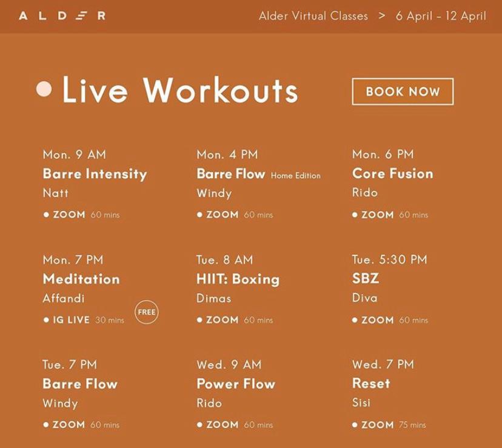
Task: Click ZOOM bullet under Barre Intensity
Action: [46, 215]
